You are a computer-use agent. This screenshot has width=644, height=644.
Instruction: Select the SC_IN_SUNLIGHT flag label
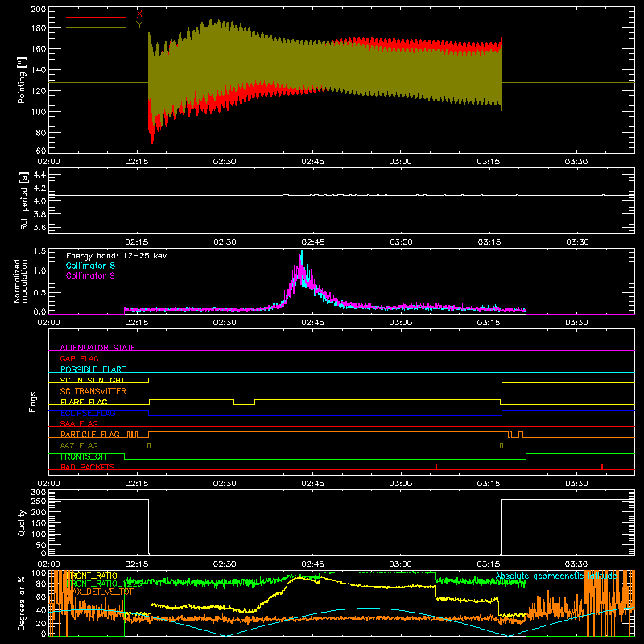pos(93,380)
